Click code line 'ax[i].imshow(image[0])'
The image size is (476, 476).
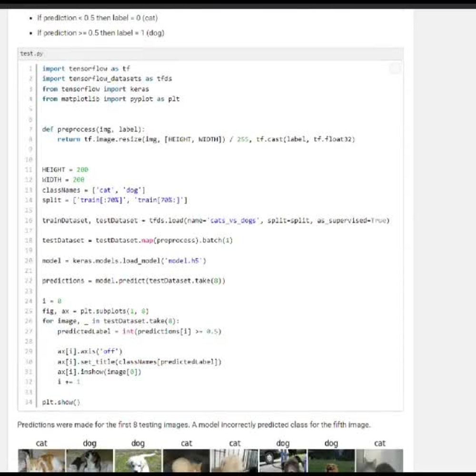point(99,372)
